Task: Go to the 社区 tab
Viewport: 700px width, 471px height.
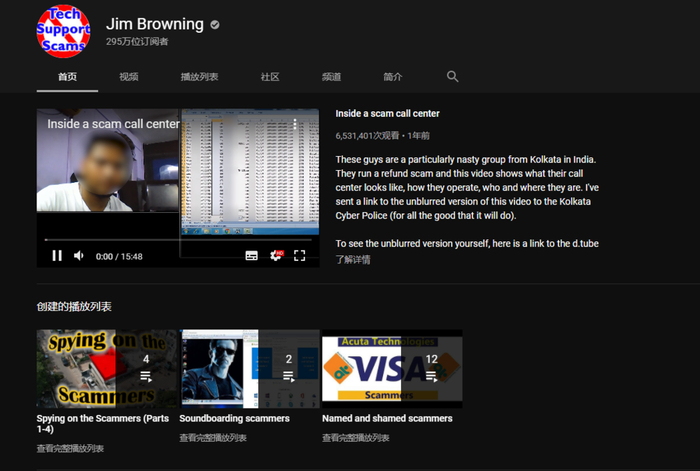Action: tap(270, 77)
